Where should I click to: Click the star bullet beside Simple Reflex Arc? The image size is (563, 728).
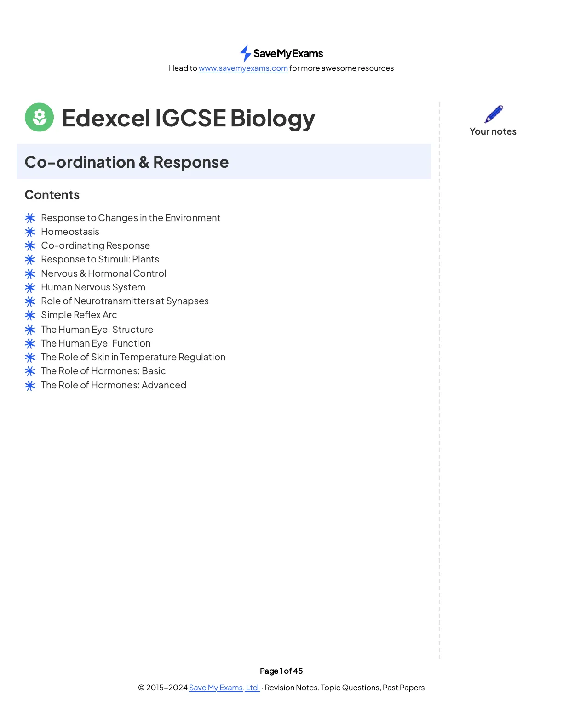point(30,315)
